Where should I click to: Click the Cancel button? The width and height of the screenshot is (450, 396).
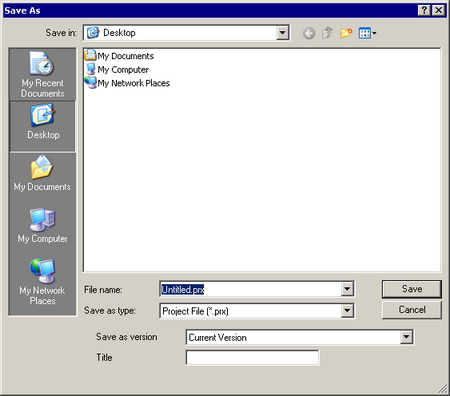(412, 310)
